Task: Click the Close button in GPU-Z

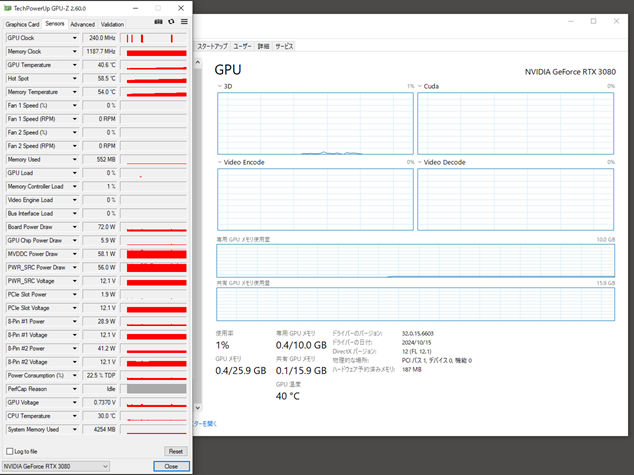Action: (x=171, y=466)
